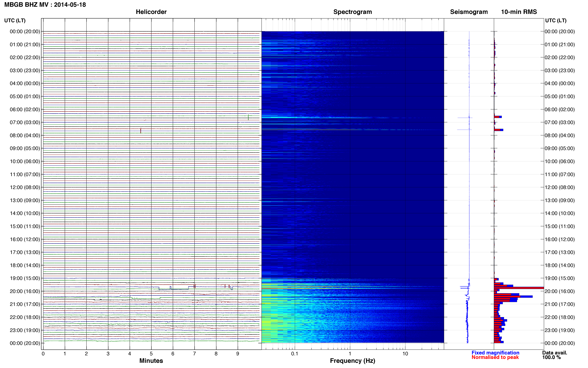Click the '100.0 %' availability value
588x368 pixels.
click(552, 357)
